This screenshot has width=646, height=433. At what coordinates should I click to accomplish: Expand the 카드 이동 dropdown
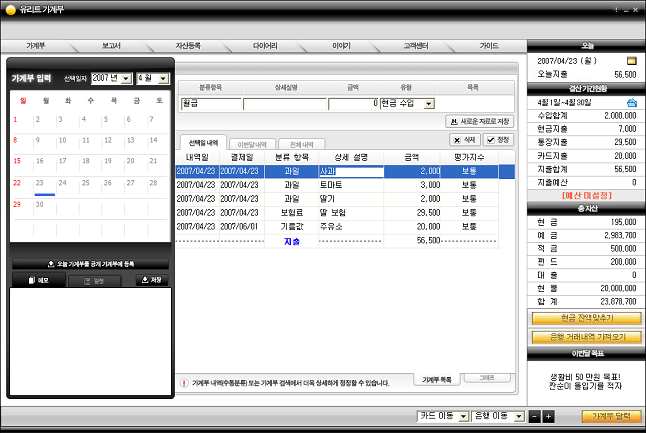click(x=463, y=417)
